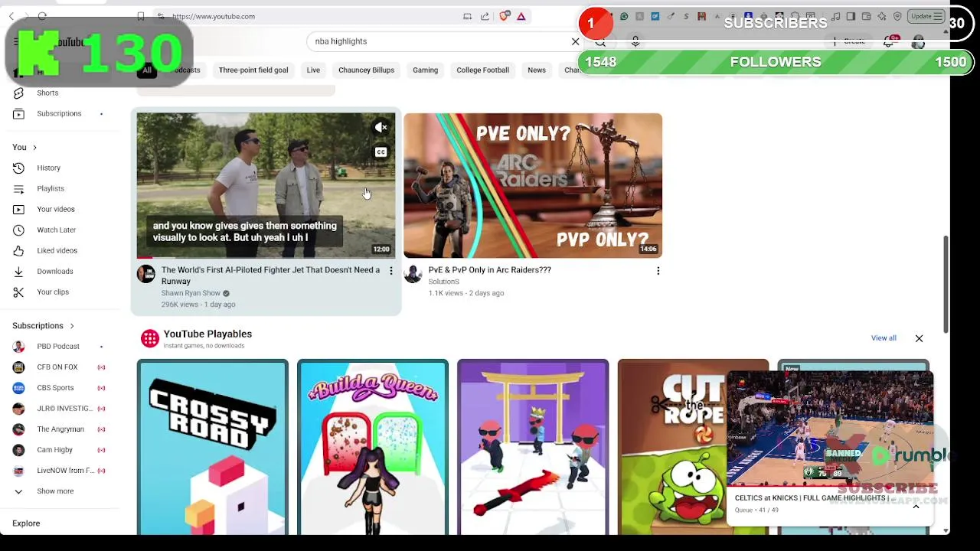Open YouTube Playables logo icon
This screenshot has height=551, width=980.
pos(149,338)
